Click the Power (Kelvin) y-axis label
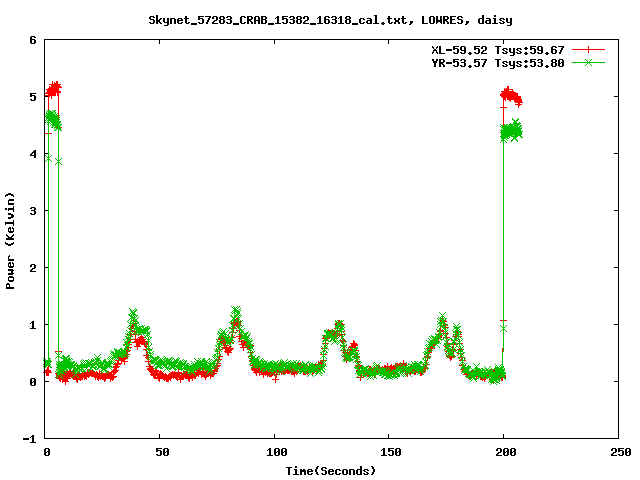This screenshot has width=640, height=480. 11,240
